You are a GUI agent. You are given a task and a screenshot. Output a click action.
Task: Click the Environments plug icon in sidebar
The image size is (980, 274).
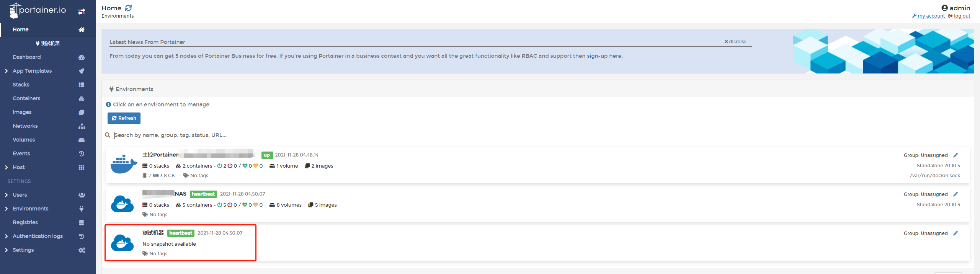pos(82,209)
